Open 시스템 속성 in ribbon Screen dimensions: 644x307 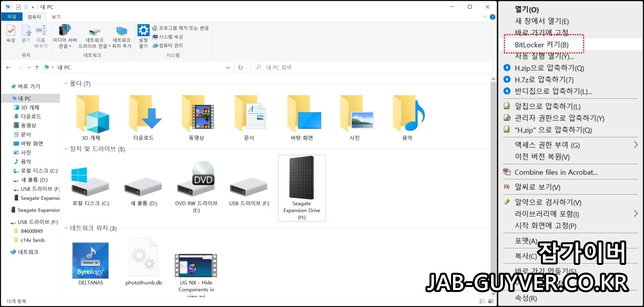[167, 37]
